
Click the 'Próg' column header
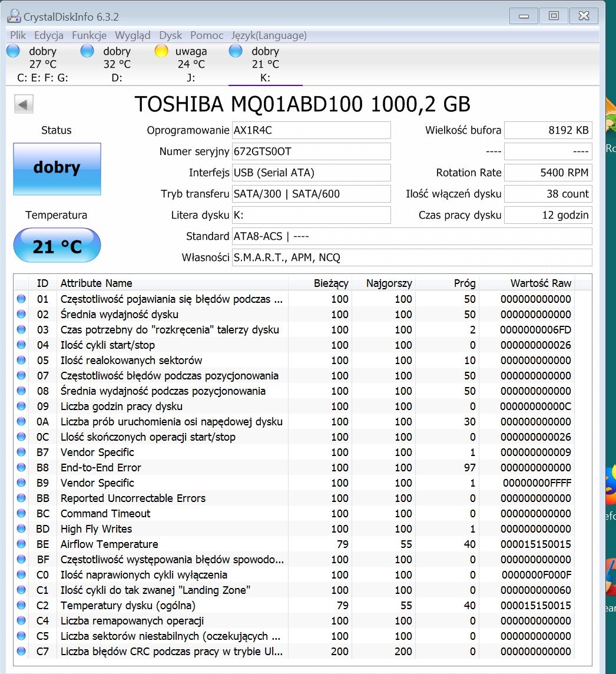click(x=447, y=283)
